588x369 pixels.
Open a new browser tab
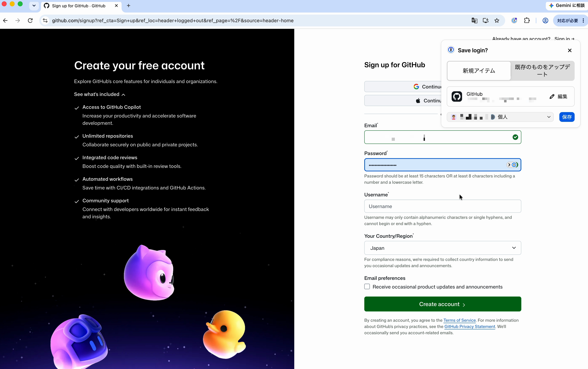[x=129, y=5]
